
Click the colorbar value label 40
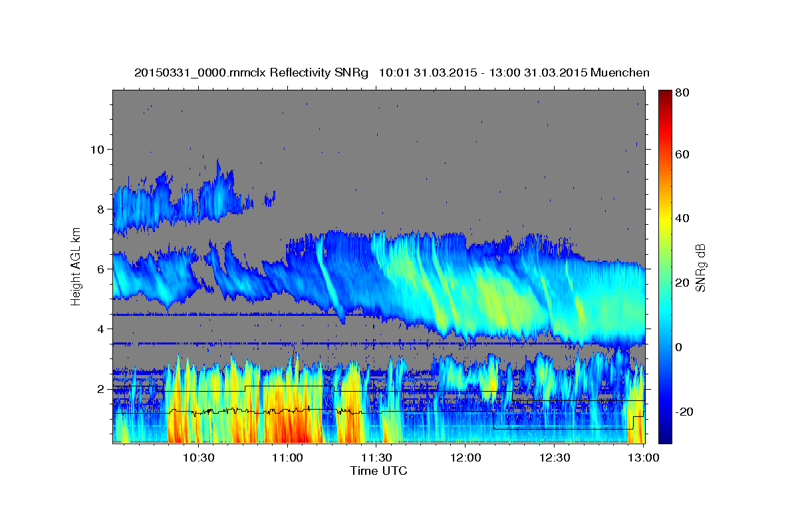tap(683, 219)
